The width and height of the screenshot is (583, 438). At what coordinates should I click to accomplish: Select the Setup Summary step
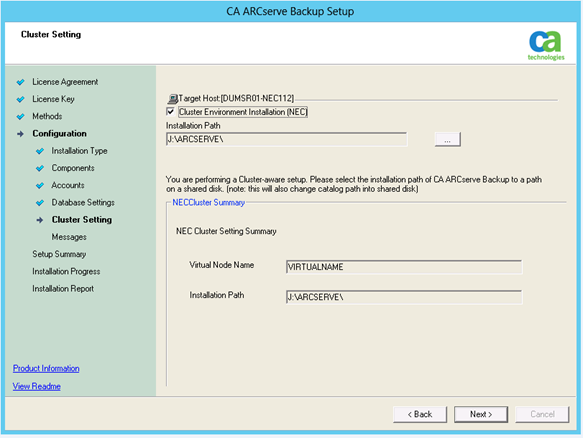(59, 254)
